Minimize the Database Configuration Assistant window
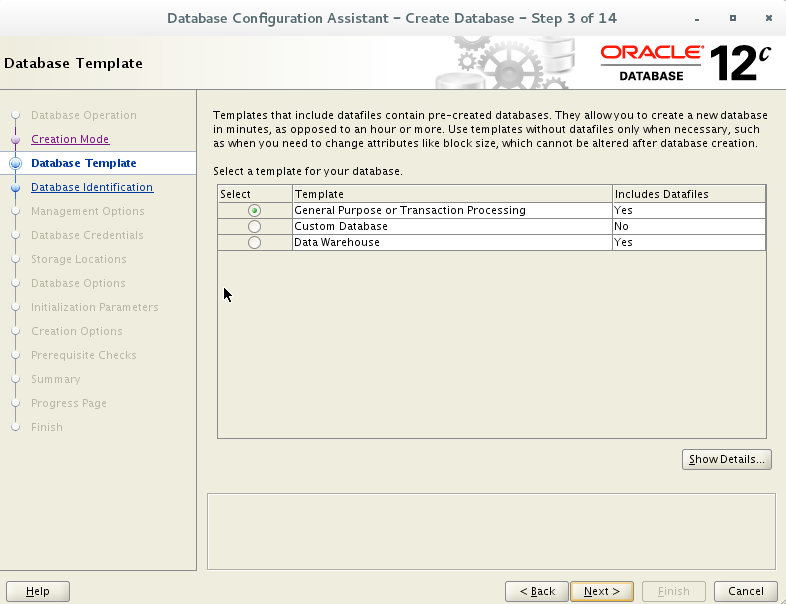The width and height of the screenshot is (786, 604). pyautogui.click(x=697, y=19)
